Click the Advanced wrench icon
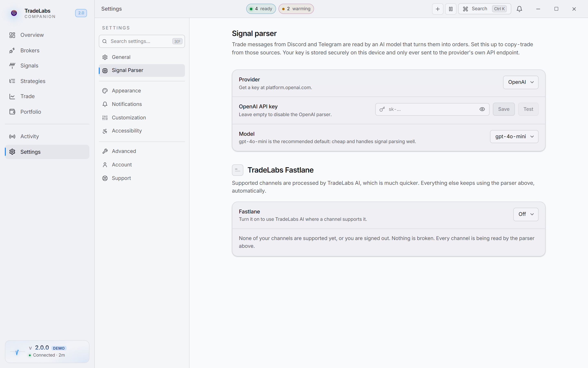The height and width of the screenshot is (368, 588). tap(105, 151)
